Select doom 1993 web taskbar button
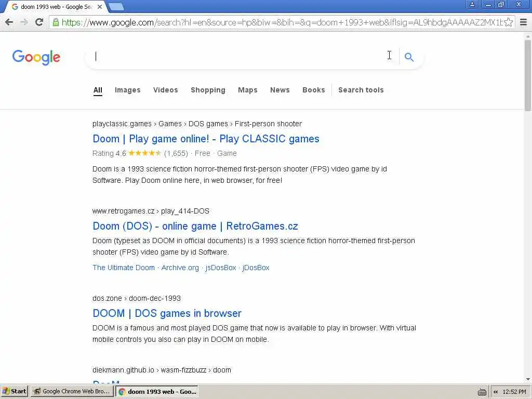This screenshot has width=532, height=399. pos(157,392)
